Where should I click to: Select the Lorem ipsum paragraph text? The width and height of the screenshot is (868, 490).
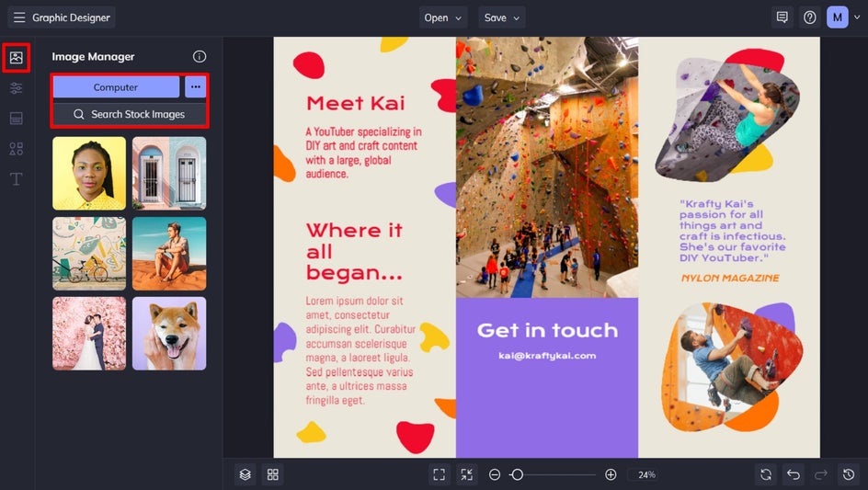[360, 350]
